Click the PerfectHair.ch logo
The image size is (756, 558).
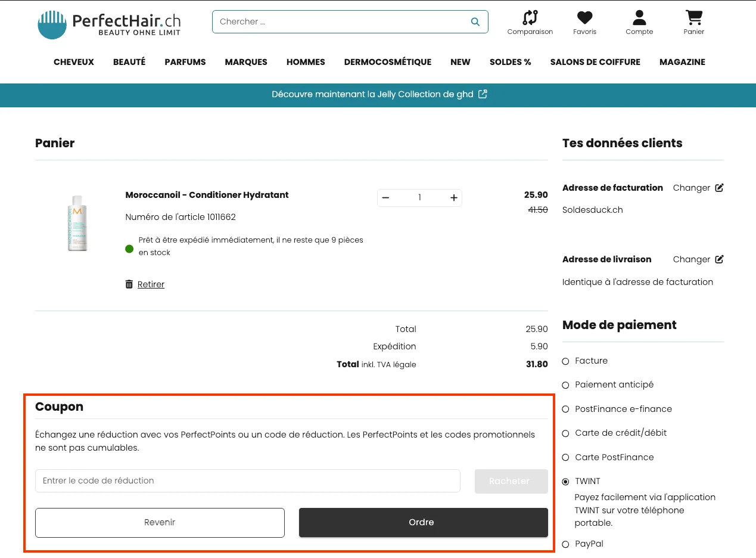point(109,25)
